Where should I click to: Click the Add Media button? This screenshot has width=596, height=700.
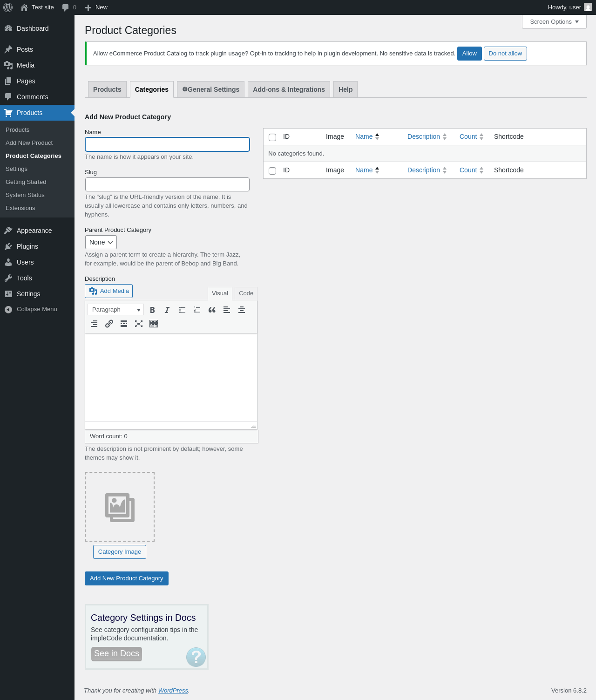point(109,291)
